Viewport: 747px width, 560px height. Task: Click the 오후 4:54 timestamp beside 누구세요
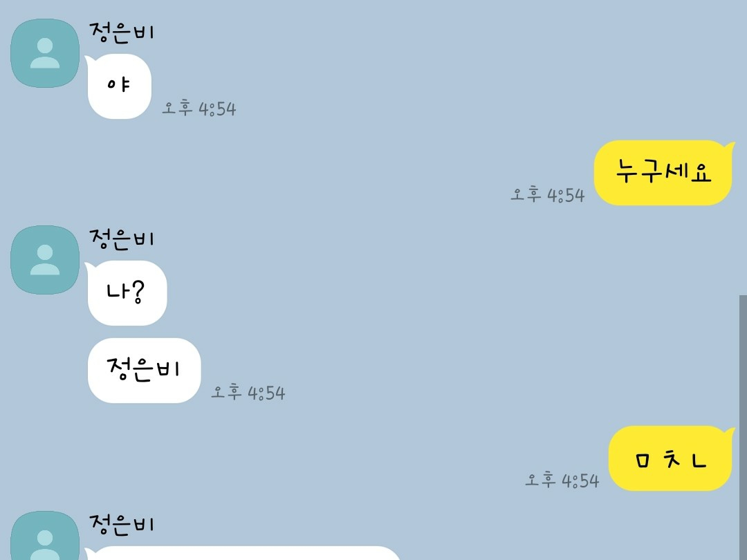[547, 195]
